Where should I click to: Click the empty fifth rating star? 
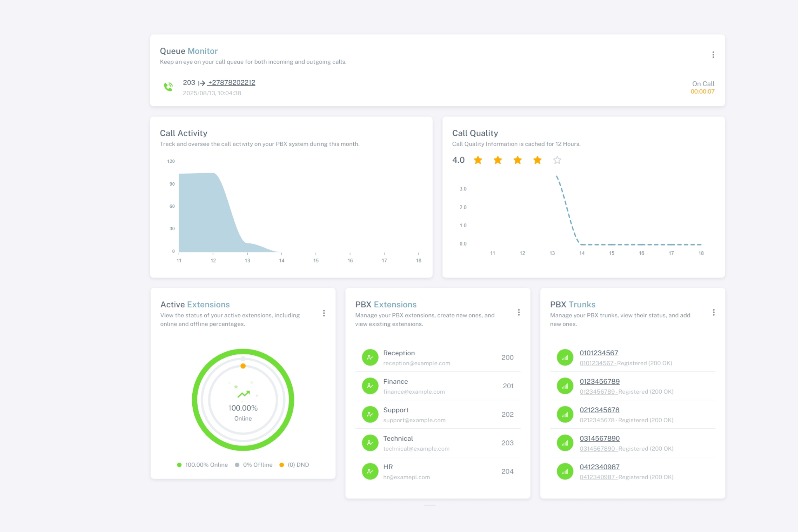557,160
